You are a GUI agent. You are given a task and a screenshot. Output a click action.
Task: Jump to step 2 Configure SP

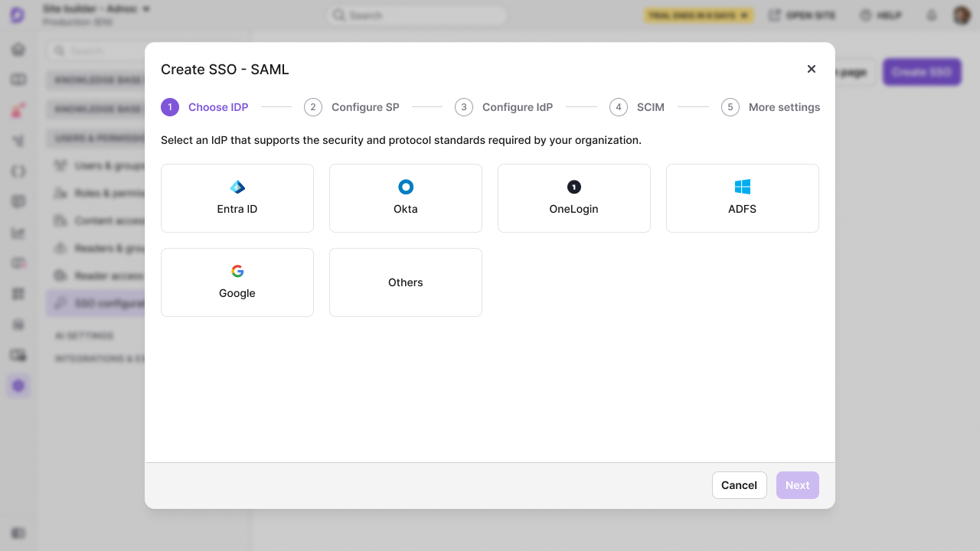pyautogui.click(x=351, y=107)
